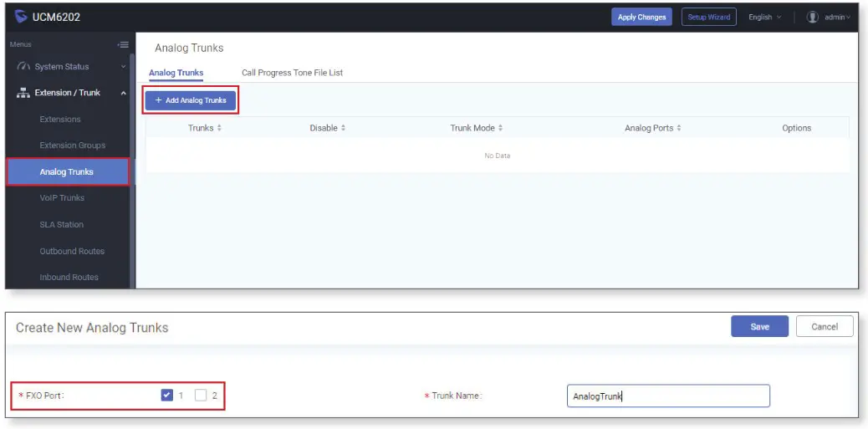Click the Trunk Name input field

[668, 396]
